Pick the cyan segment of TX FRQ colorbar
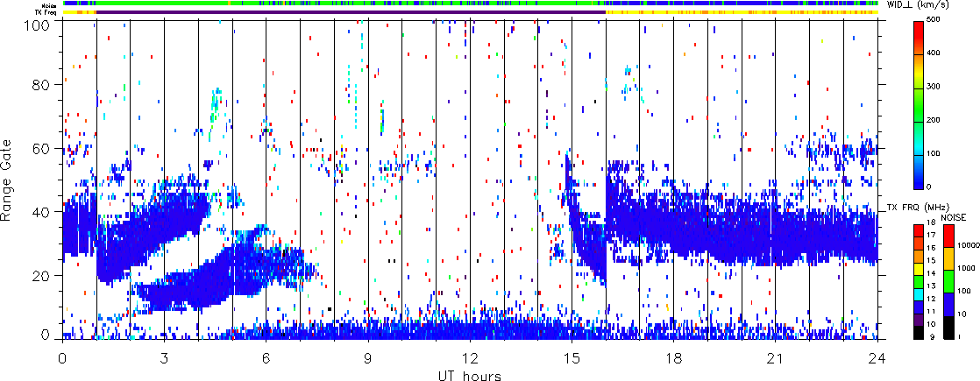Screen dimensions: 980x381 918,295
